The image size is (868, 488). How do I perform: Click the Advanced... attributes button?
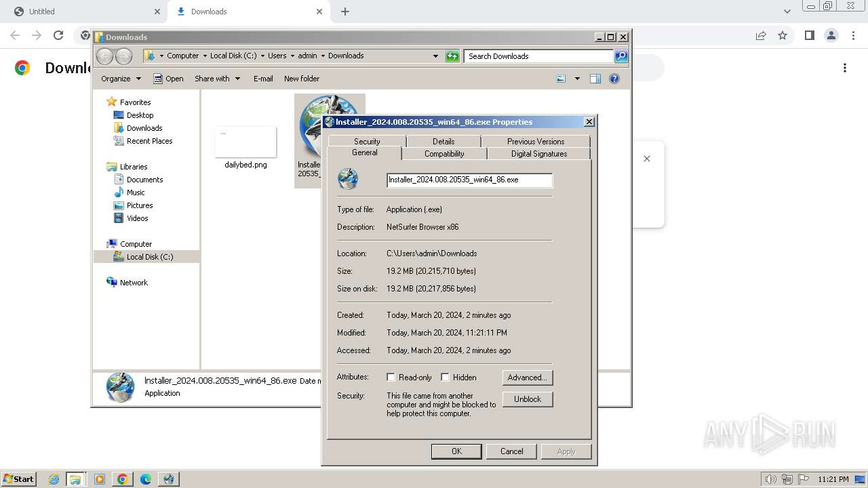tap(528, 378)
